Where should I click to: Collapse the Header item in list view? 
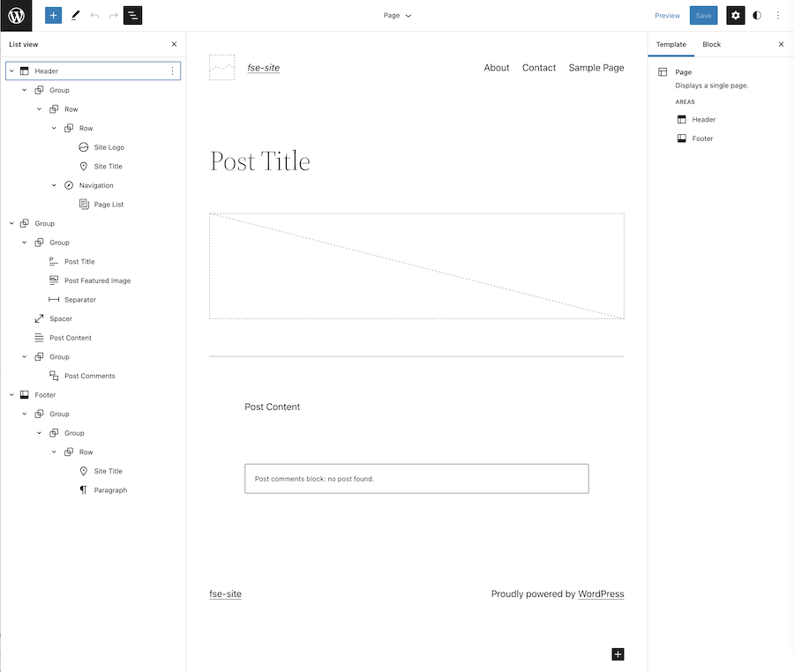coord(11,71)
